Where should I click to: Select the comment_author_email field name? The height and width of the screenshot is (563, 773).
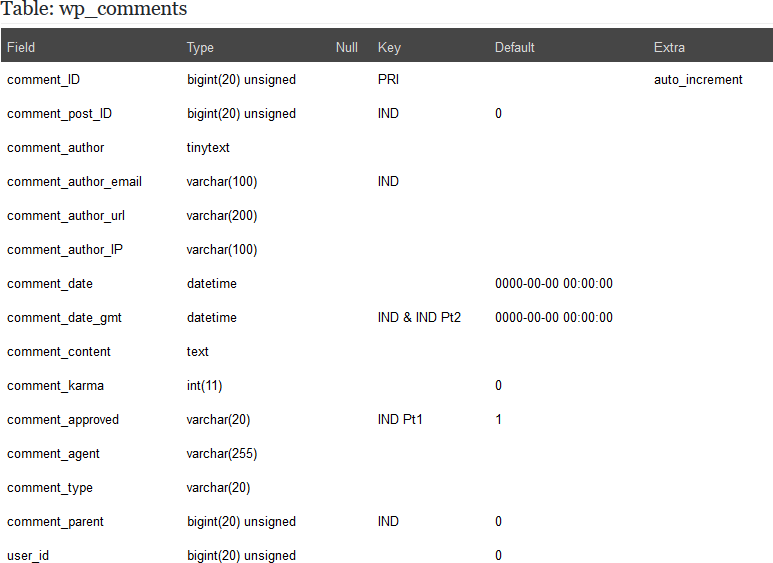point(74,182)
